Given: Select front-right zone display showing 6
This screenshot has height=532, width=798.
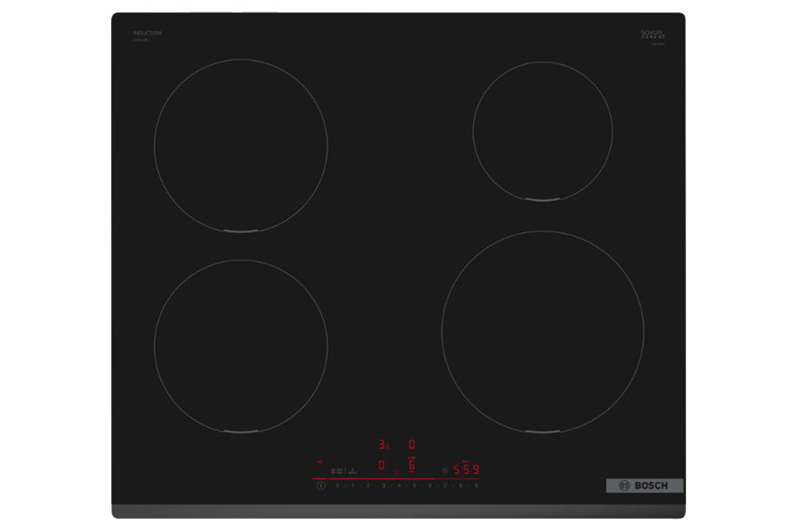Looking at the screenshot, I should tap(412, 465).
